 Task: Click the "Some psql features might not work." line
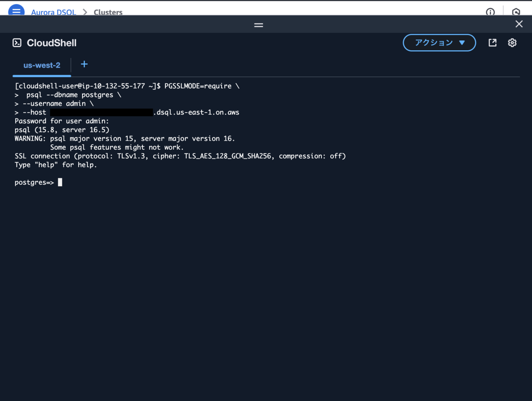pyautogui.click(x=117, y=147)
